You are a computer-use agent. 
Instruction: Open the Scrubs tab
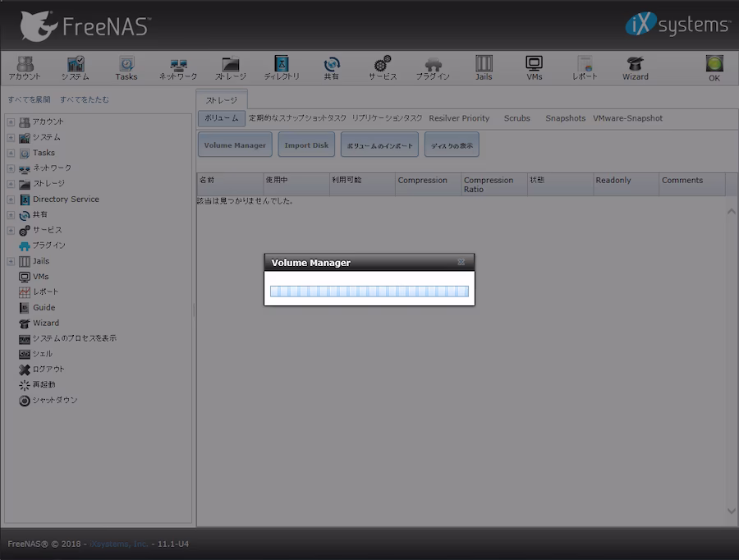[x=517, y=118]
